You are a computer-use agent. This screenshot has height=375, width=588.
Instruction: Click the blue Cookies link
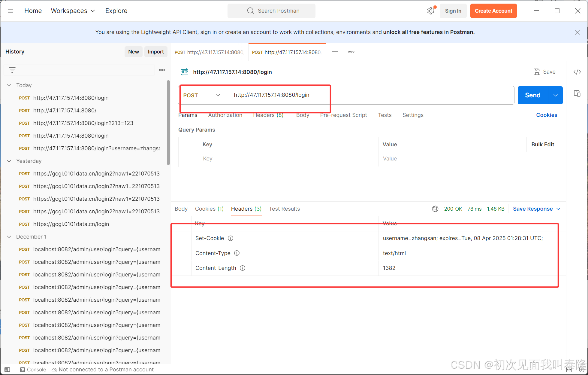click(546, 115)
